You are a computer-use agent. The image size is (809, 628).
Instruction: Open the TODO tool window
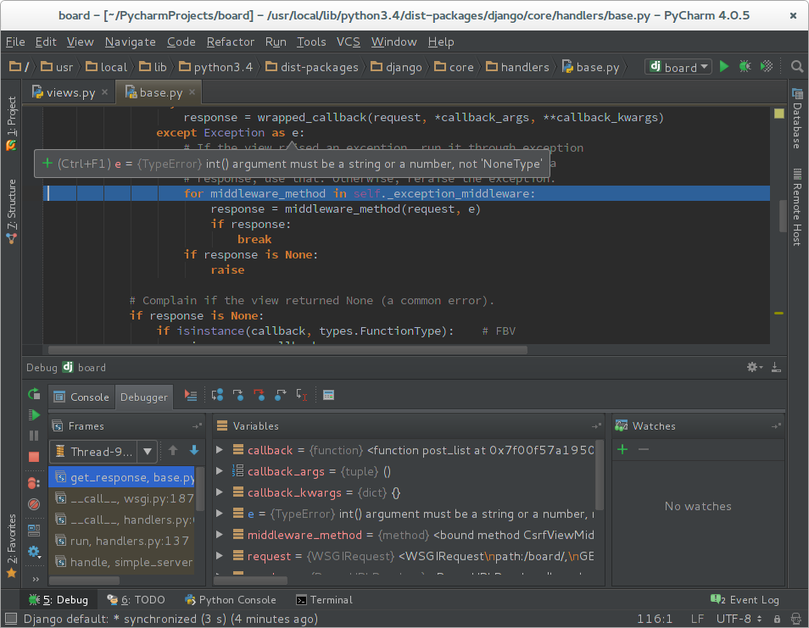[x=136, y=600]
